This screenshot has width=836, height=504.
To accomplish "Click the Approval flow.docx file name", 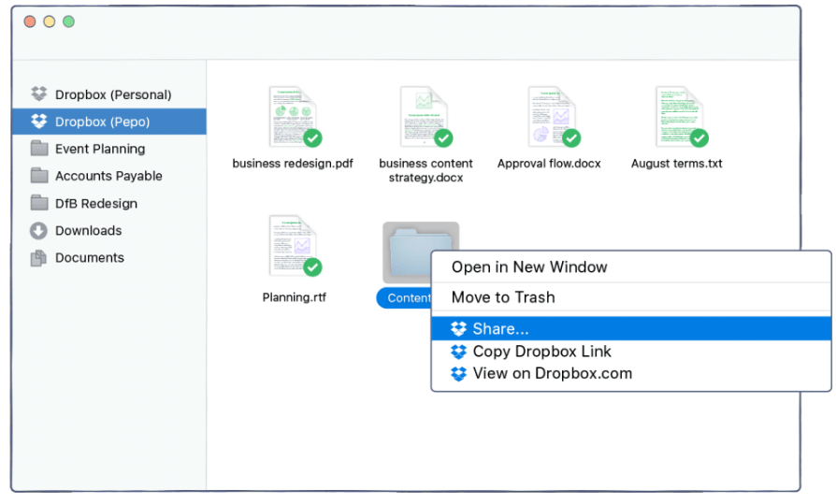I will (x=549, y=164).
